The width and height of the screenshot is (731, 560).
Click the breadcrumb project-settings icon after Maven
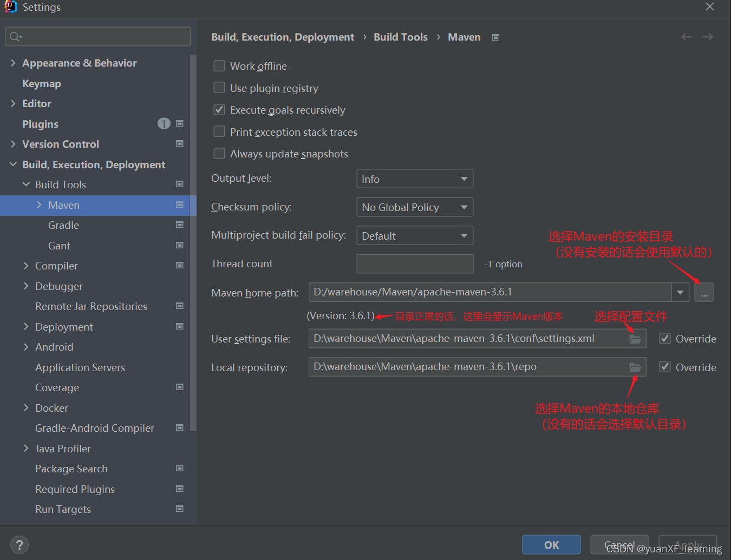pyautogui.click(x=495, y=37)
